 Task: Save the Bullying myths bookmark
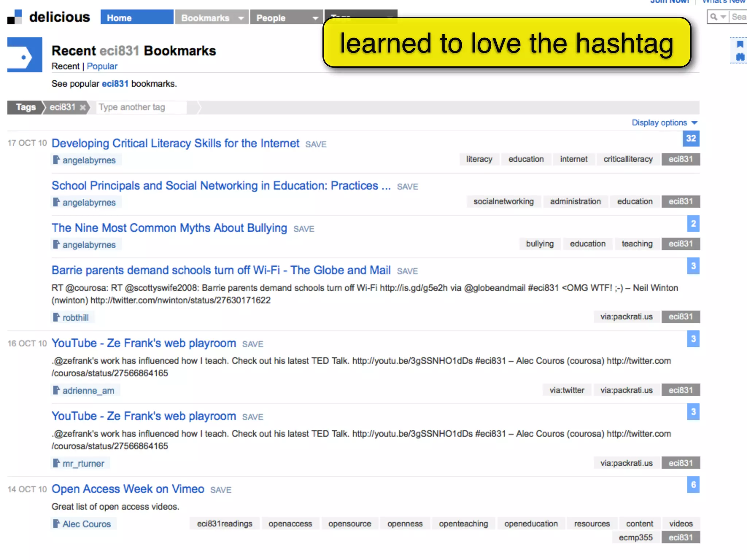[304, 229]
